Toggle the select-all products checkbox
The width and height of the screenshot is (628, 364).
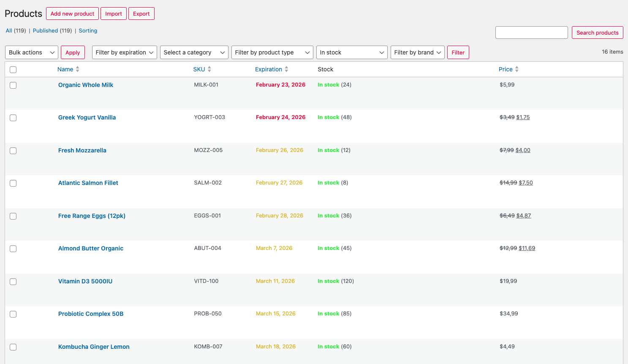point(13,69)
